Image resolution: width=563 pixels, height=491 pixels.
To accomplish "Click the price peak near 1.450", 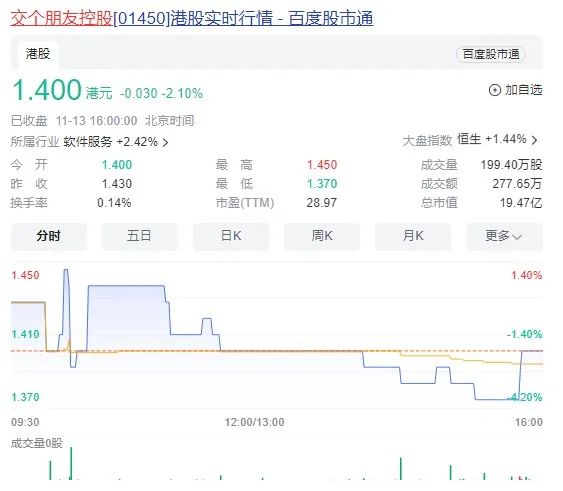I will pos(66,270).
